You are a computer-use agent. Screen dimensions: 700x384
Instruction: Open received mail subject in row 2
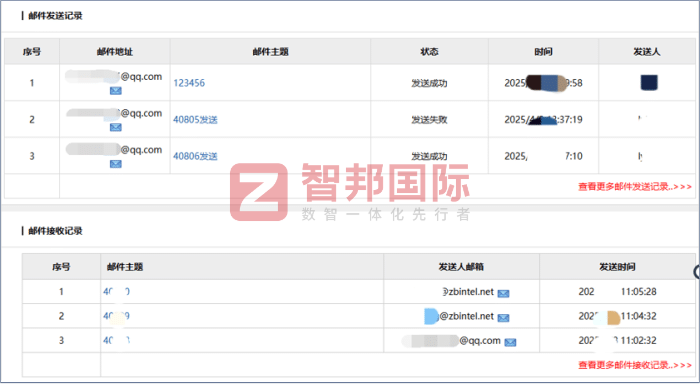pyautogui.click(x=117, y=316)
